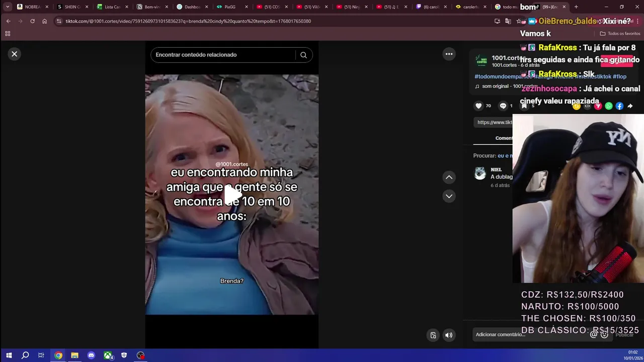Switch to the 'carolerh' browser tab
The height and width of the screenshot is (362, 644).
(472, 7)
